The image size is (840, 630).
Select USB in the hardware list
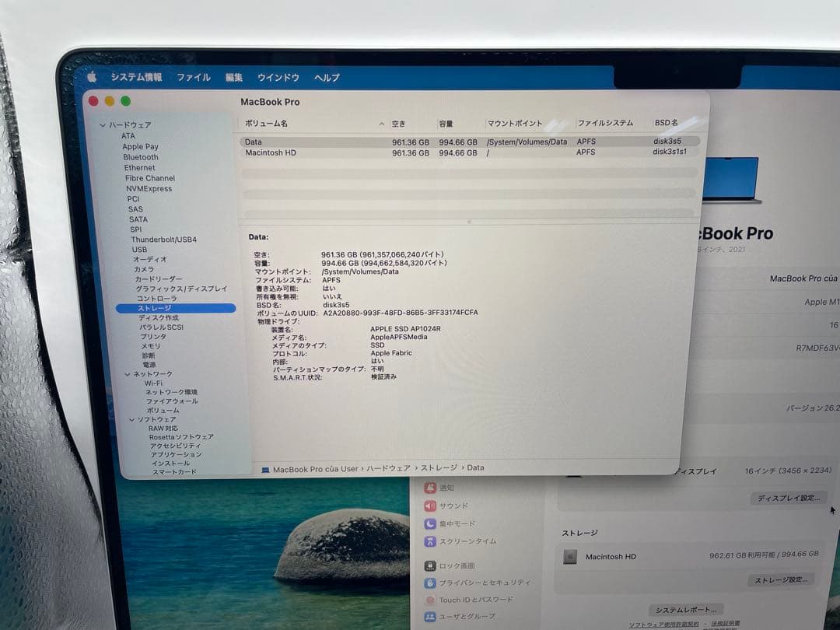coord(140,249)
